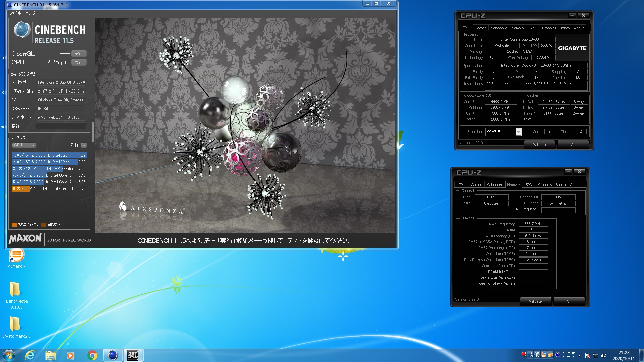Viewport: 644px width, 362px height.
Task: Select the first ranking entry scoring 11.69
Action: tap(49, 155)
